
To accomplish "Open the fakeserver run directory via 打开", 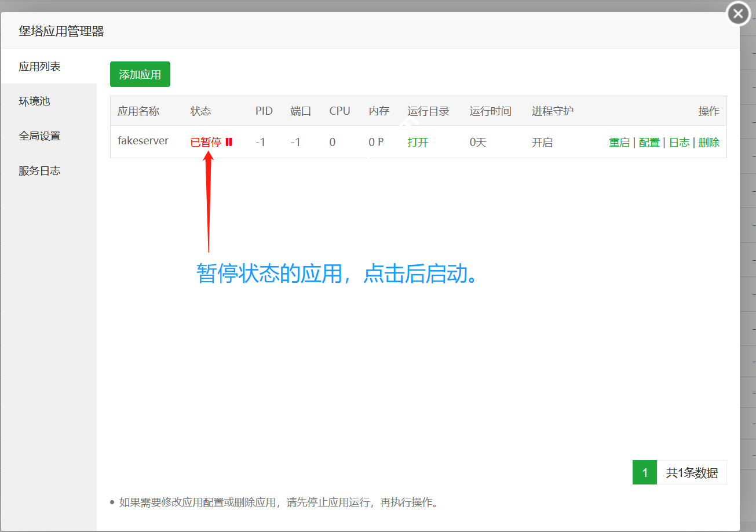I will coord(418,143).
